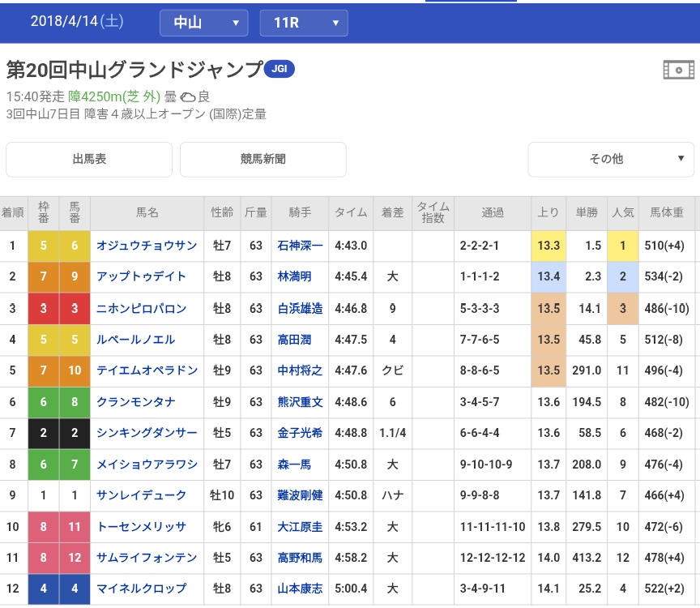Open horse マイネルクロップ page
Screen dimensions: 700x608
pyautogui.click(x=141, y=589)
